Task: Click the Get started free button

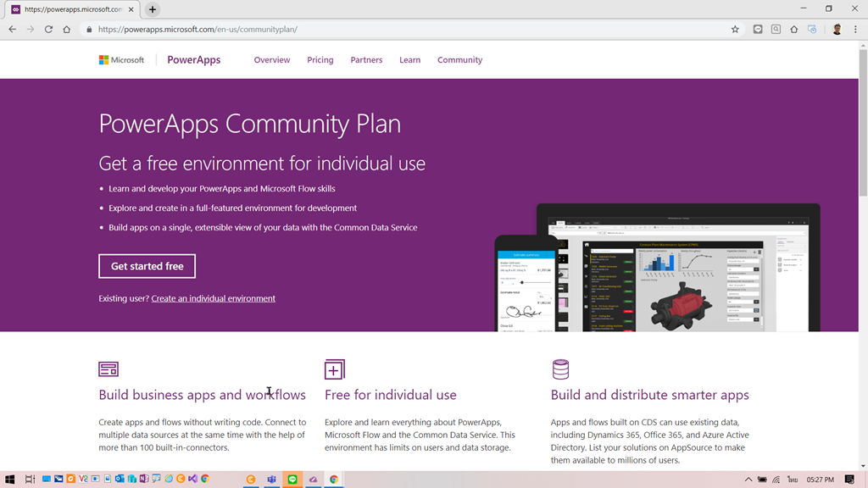Action: 147,266
